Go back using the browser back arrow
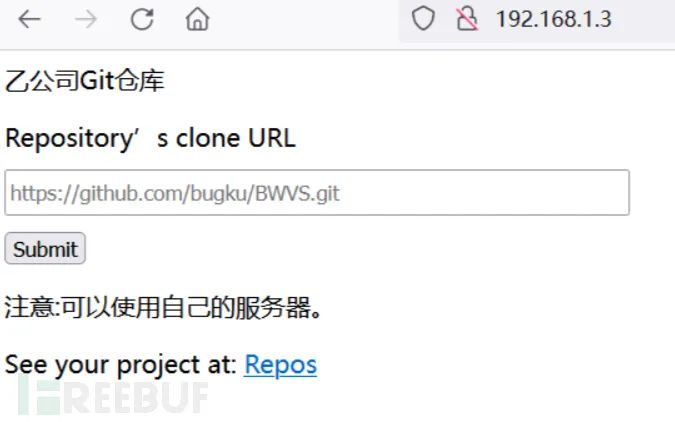 (x=29, y=19)
